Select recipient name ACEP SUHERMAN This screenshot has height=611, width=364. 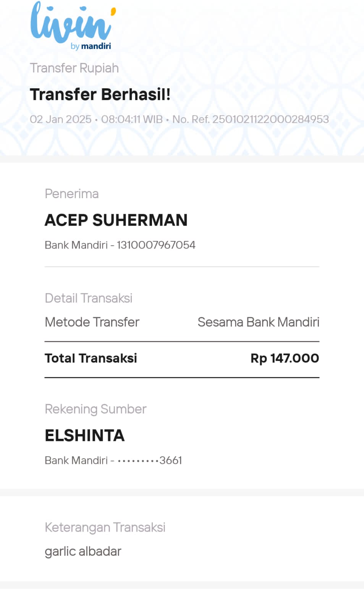[116, 220]
